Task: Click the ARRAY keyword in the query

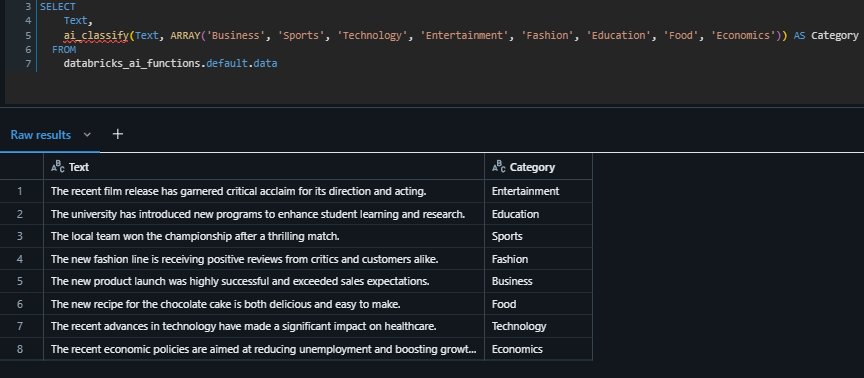Action: pyautogui.click(x=186, y=35)
